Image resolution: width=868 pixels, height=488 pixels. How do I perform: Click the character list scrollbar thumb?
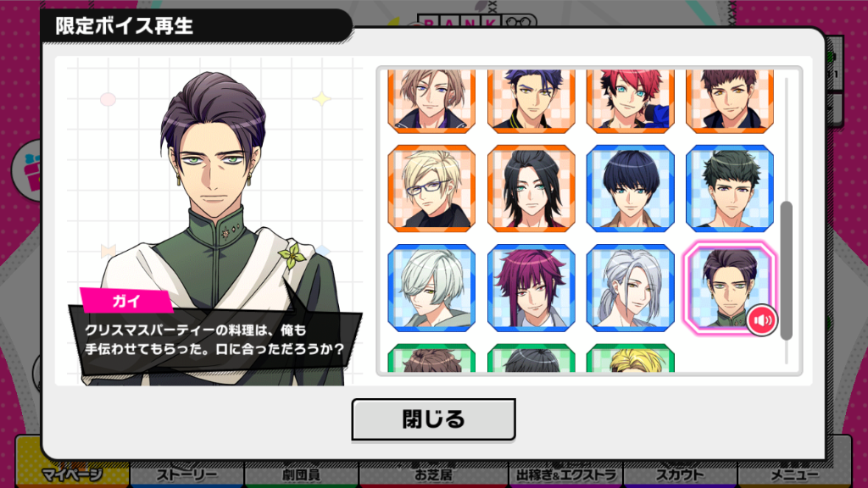coord(786,270)
